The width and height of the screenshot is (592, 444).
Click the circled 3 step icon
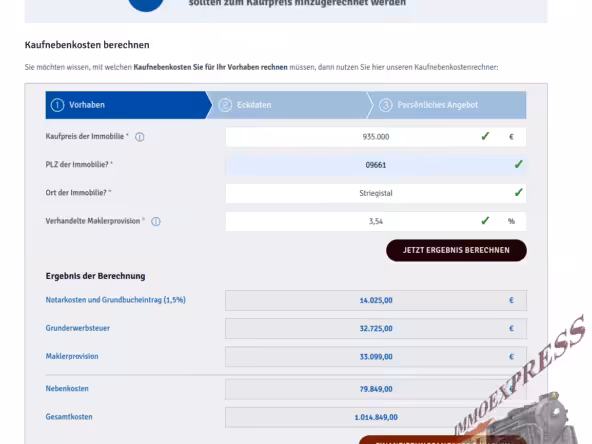tap(385, 105)
